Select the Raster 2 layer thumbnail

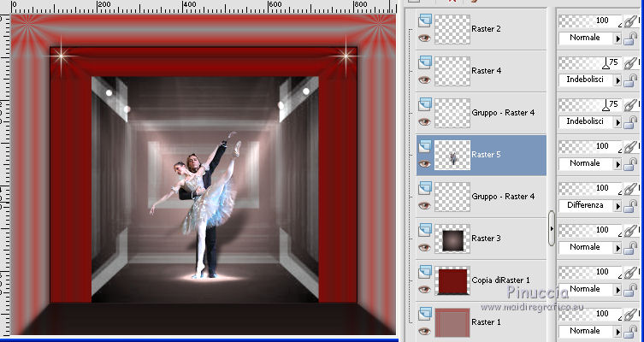[x=452, y=30]
